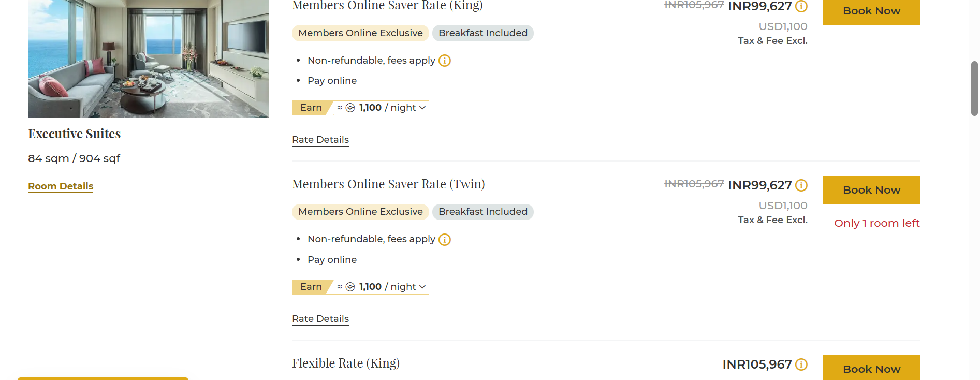Screen dimensions: 980x380
Task: Click info icon beside Flexible Rate INR105,967 price
Action: [801, 364]
